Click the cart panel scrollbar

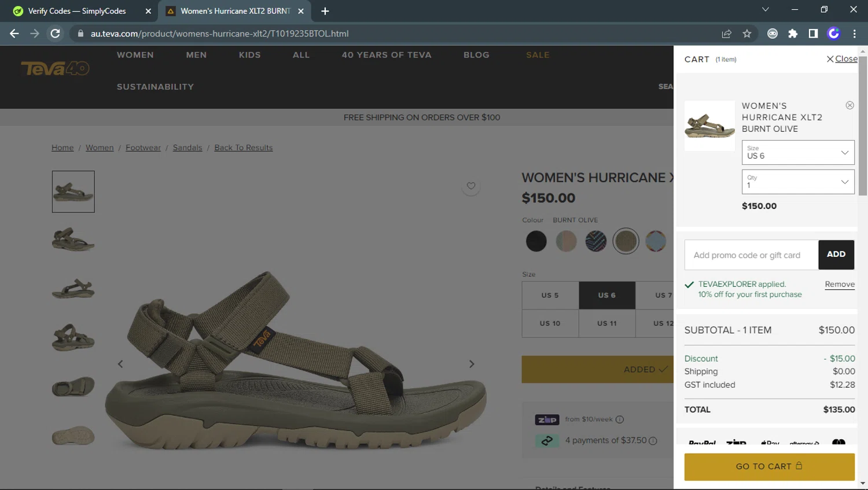click(x=863, y=126)
